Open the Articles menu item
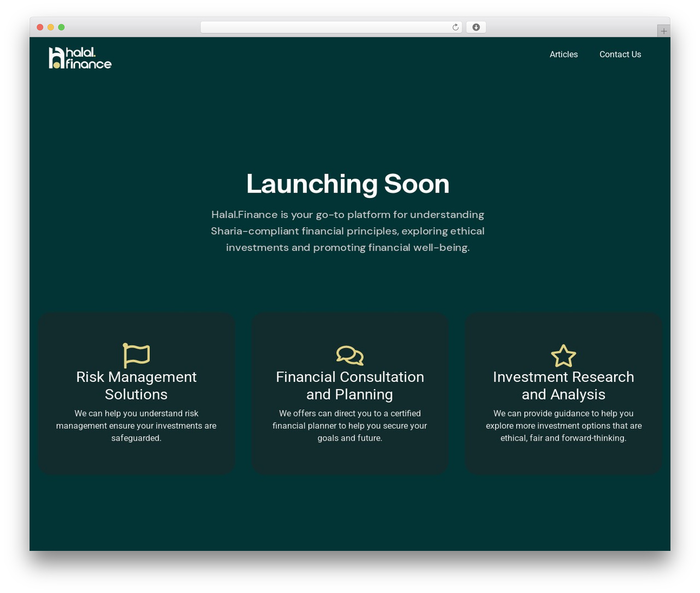The height and width of the screenshot is (593, 700). (564, 54)
